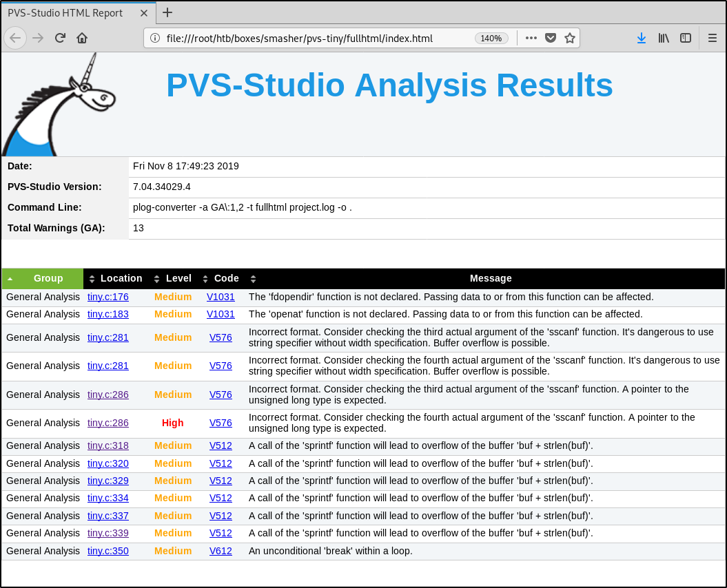This screenshot has width=727, height=588.
Task: Open the page actions ellipsis menu
Action: pyautogui.click(x=531, y=38)
